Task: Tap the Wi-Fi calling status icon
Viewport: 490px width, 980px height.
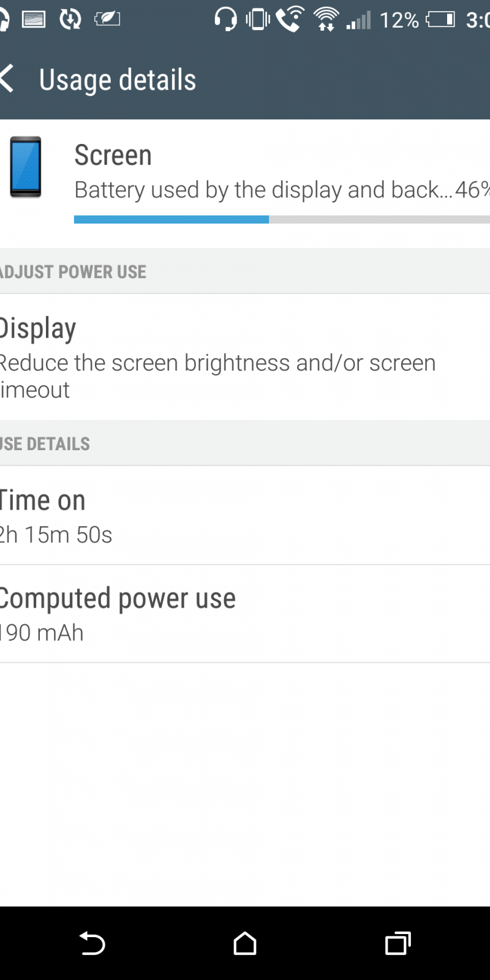Action: coord(290,20)
